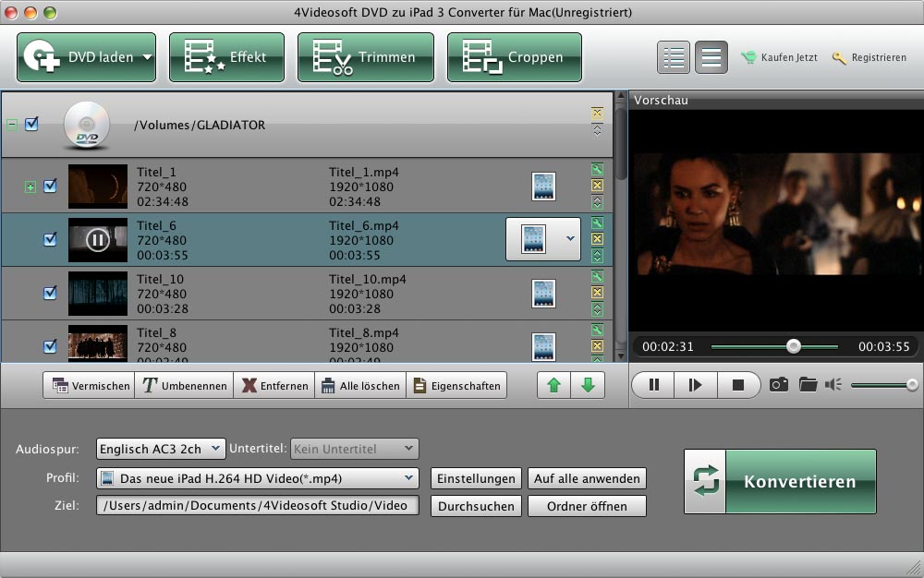
Task: Click move up/down arrows icon for Titel_6
Action: click(x=597, y=256)
